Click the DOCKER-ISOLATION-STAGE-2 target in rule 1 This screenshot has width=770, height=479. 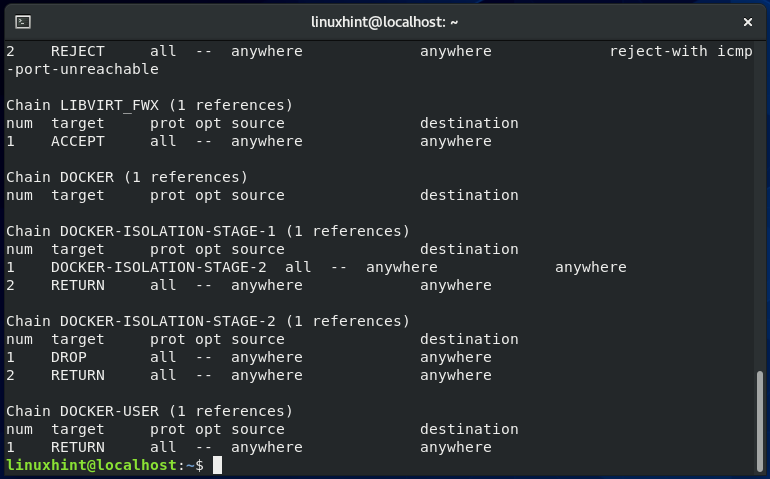159,267
